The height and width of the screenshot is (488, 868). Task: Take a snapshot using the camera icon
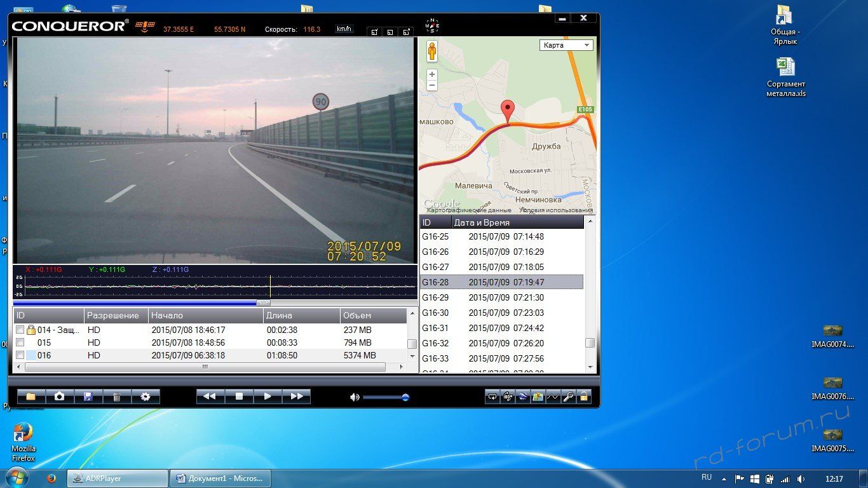click(60, 396)
